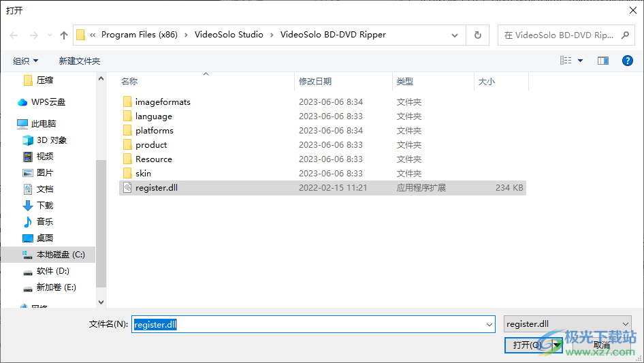This screenshot has height=363, width=644.
Task: Toggle the preview pane
Action: 603,61
